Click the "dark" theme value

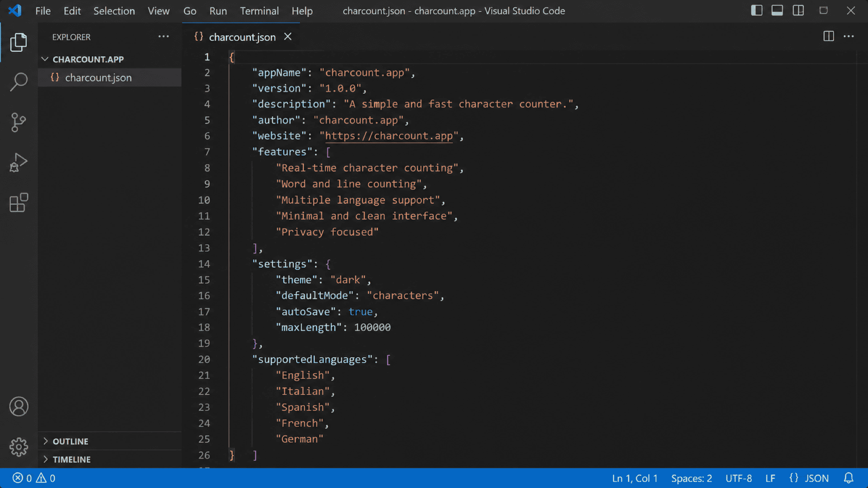pos(348,280)
